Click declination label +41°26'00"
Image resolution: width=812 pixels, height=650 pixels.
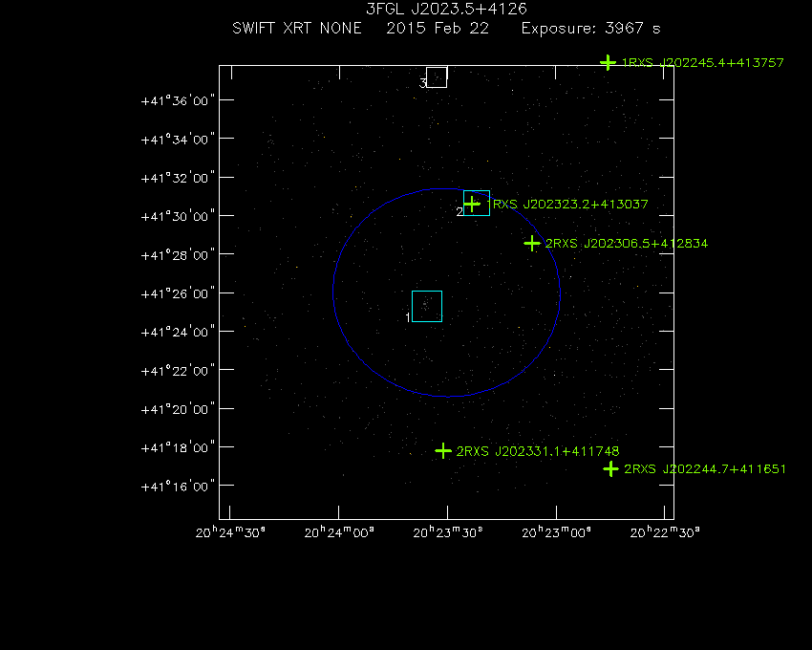click(178, 293)
